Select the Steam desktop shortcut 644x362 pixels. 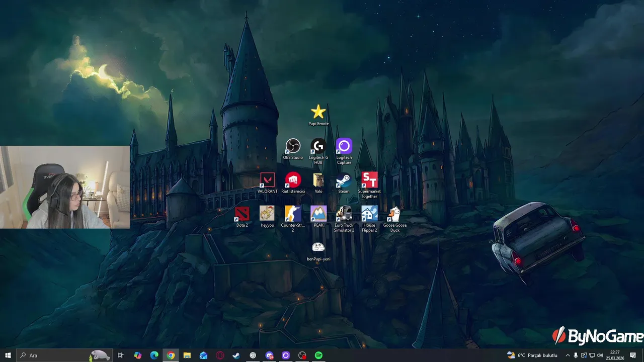(x=344, y=183)
